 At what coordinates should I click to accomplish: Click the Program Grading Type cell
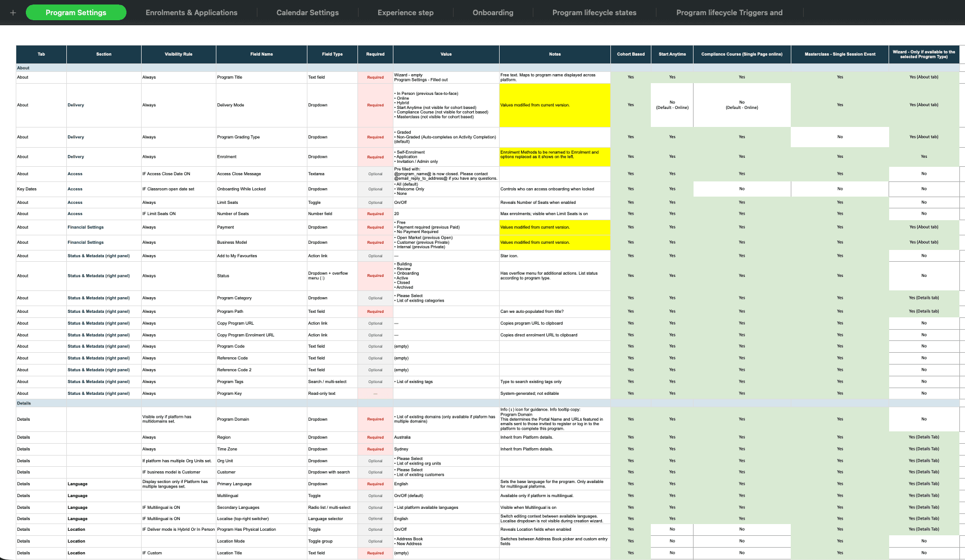[x=261, y=137]
